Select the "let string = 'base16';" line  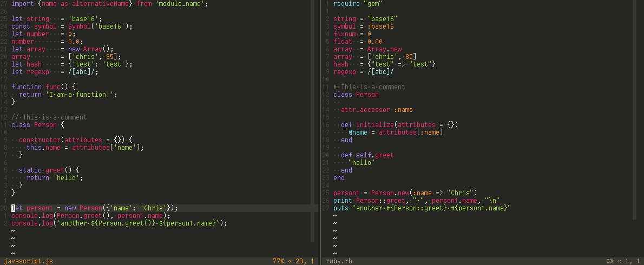pyautogui.click(x=57, y=19)
